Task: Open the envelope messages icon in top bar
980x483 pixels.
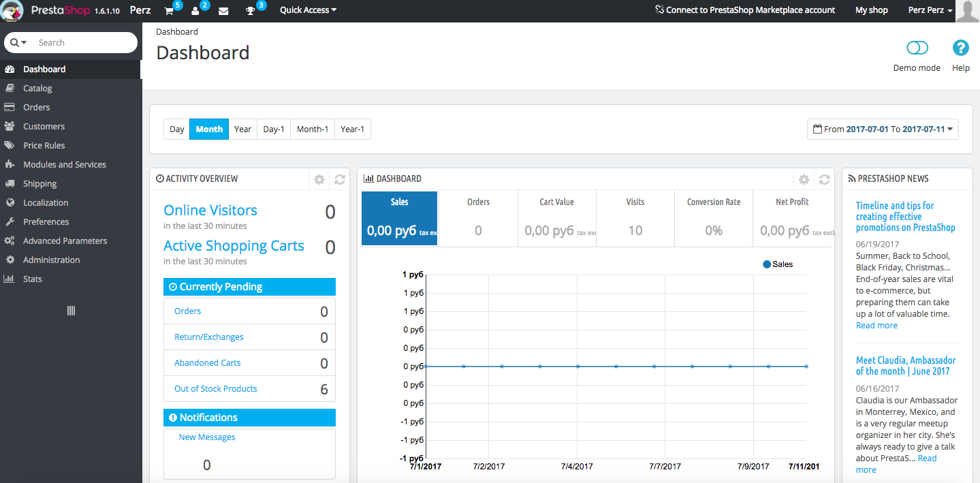Action: (x=223, y=11)
